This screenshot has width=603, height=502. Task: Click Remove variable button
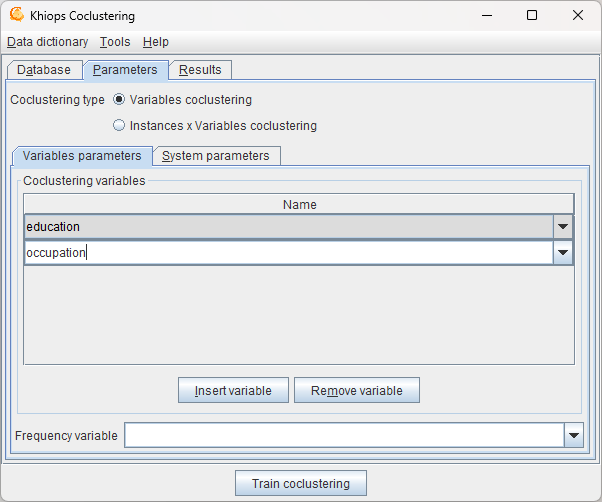(357, 390)
